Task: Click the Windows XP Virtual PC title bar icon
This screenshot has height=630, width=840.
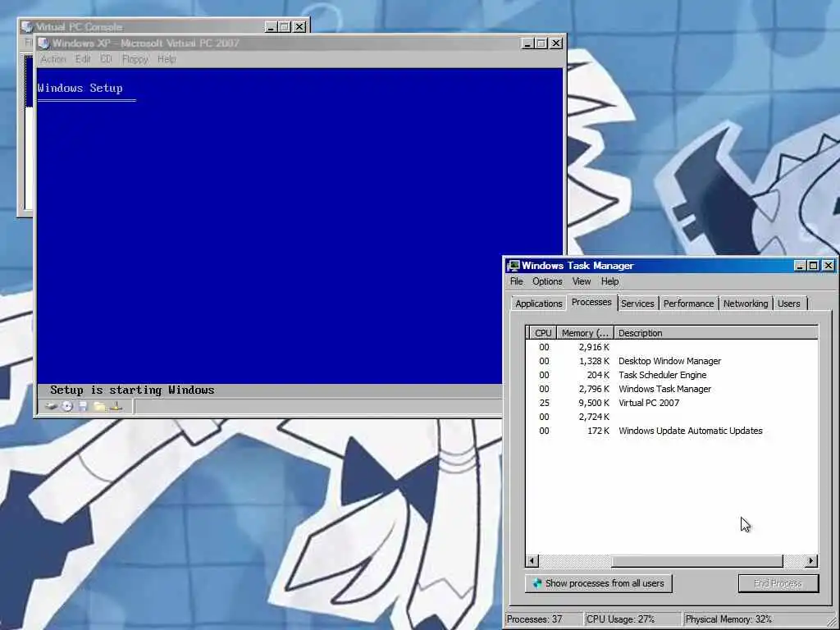Action: pyautogui.click(x=44, y=43)
